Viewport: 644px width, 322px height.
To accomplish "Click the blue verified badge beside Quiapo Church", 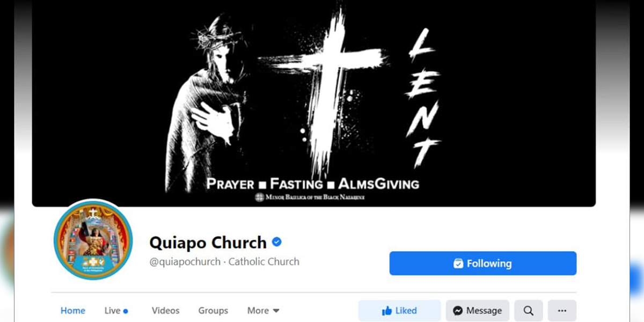I will [277, 243].
